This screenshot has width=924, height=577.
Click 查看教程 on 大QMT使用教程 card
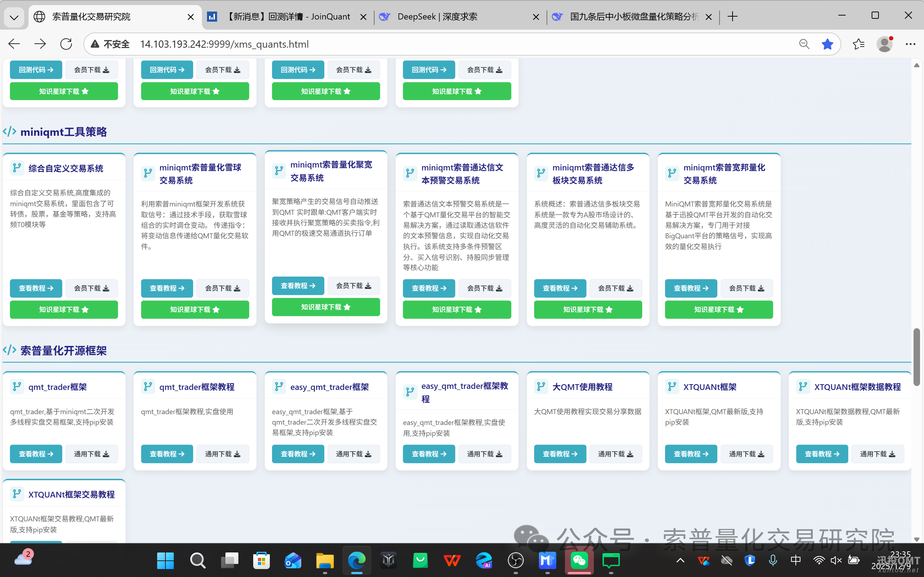[x=560, y=454]
